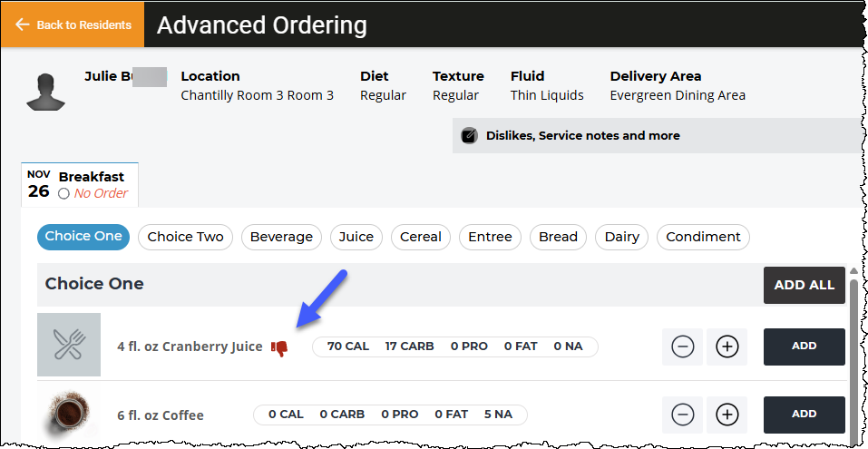Add Cranberry Juice to the order

point(805,347)
